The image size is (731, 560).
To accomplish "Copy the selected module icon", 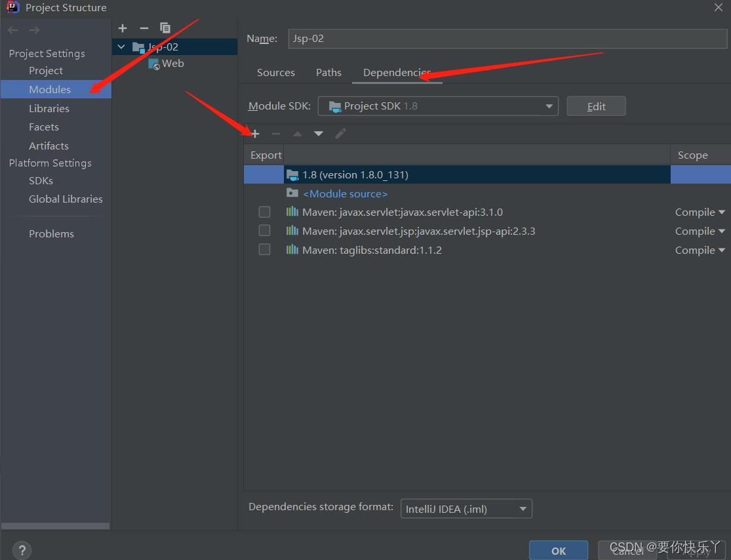I will 165,28.
